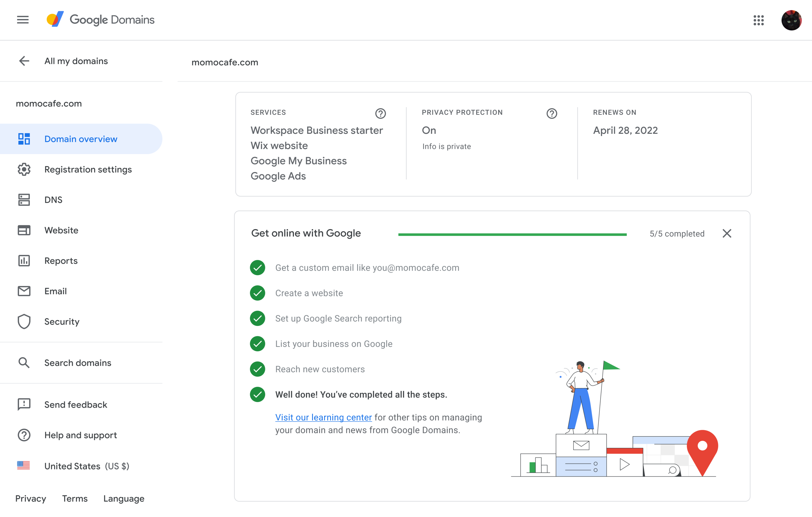Screen dimensions: 812x517
Task: Open the account profile avatar
Action: [x=791, y=20]
